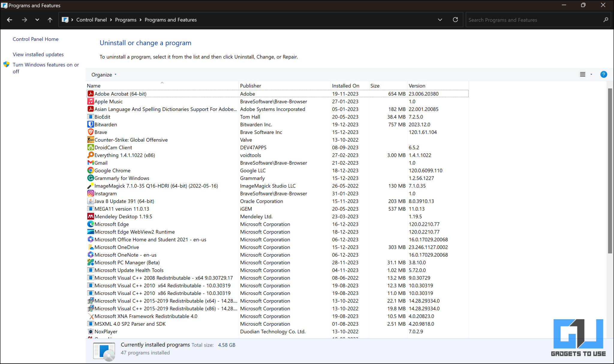Expand the recent locations chevron
This screenshot has height=364, width=614.
coord(37,19)
